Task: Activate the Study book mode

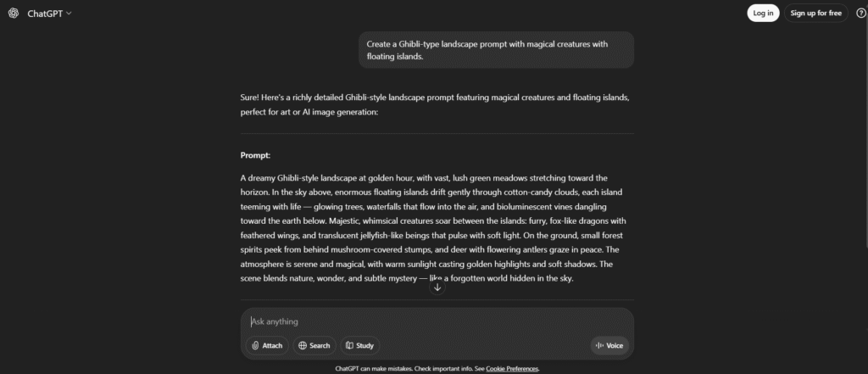Action: coord(359,345)
